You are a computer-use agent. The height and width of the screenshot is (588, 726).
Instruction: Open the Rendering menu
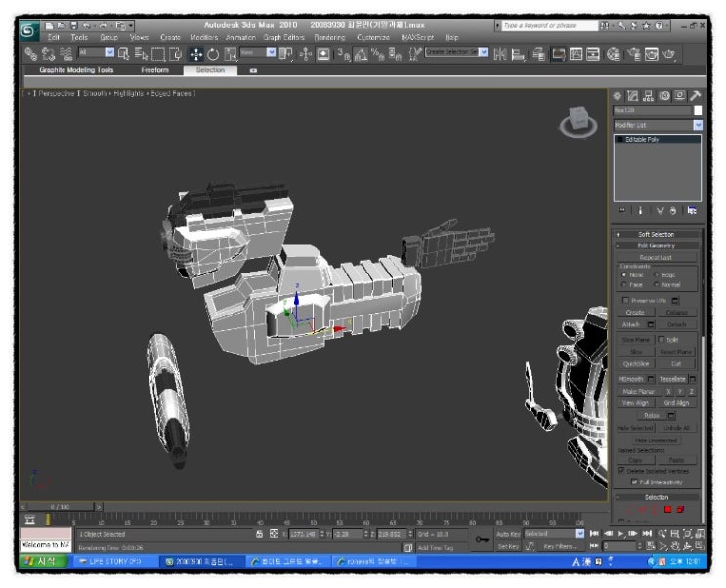(x=329, y=37)
